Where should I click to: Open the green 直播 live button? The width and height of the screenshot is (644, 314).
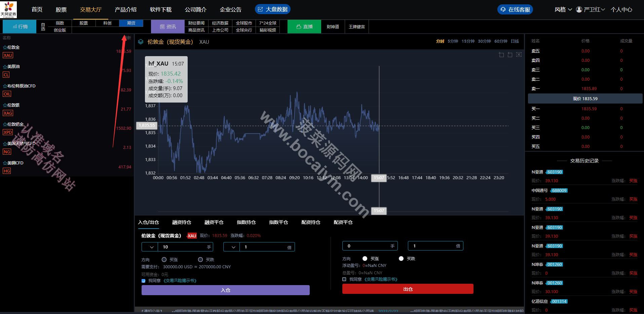point(305,27)
